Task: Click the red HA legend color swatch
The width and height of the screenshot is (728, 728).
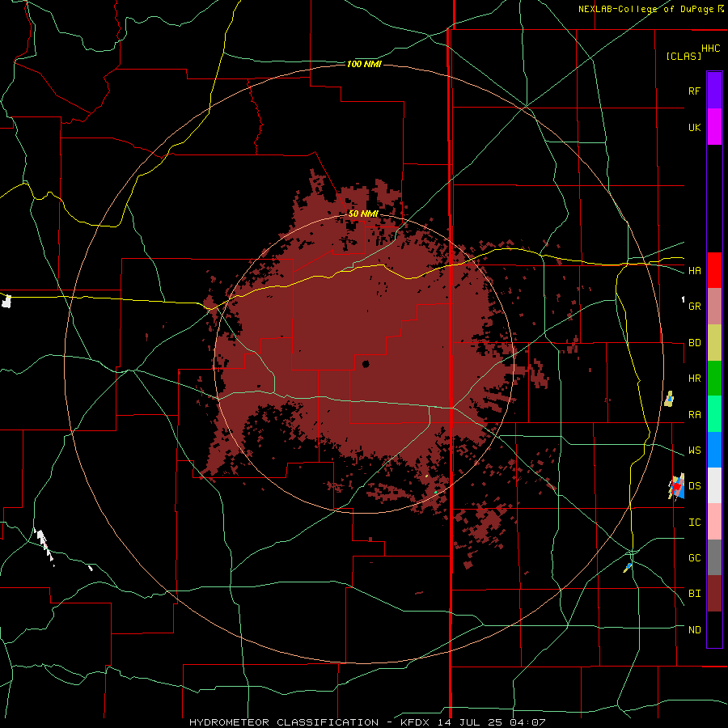Action: click(714, 270)
